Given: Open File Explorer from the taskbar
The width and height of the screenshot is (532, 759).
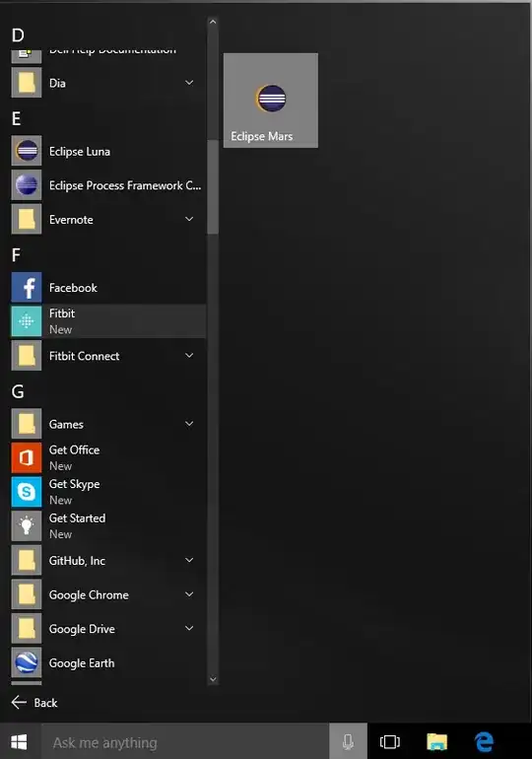Looking at the screenshot, I should coord(436,741).
